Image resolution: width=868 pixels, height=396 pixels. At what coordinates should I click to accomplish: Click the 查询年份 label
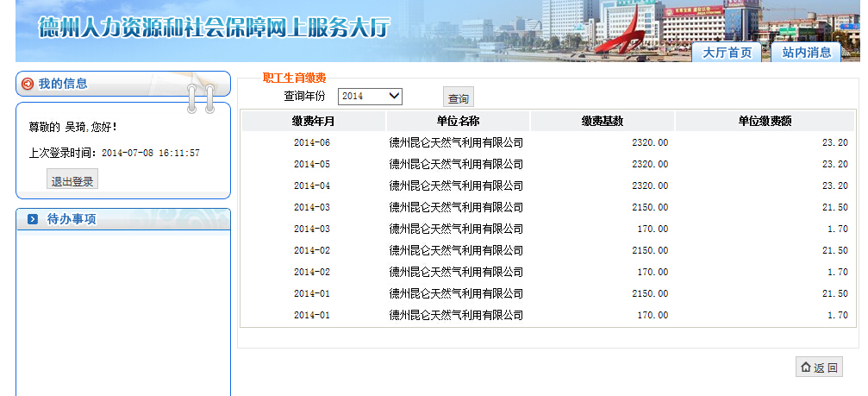click(304, 96)
